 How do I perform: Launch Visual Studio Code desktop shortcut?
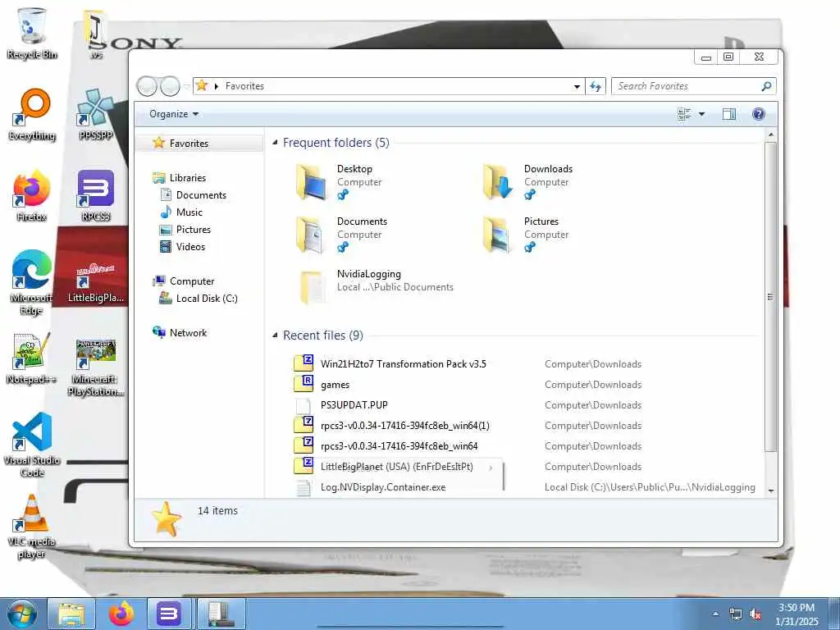click(x=32, y=445)
